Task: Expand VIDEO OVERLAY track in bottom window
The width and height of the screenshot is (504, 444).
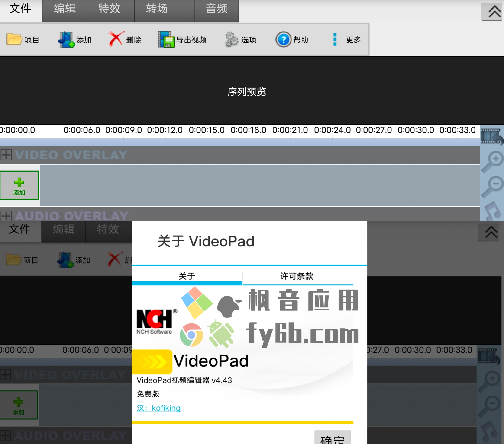Action: [5, 374]
